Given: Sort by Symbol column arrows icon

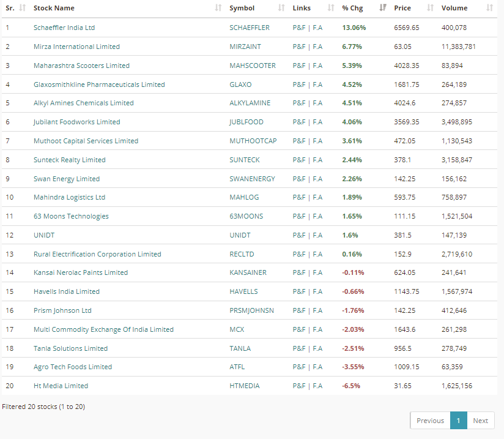Looking at the screenshot, I should coord(281,8).
